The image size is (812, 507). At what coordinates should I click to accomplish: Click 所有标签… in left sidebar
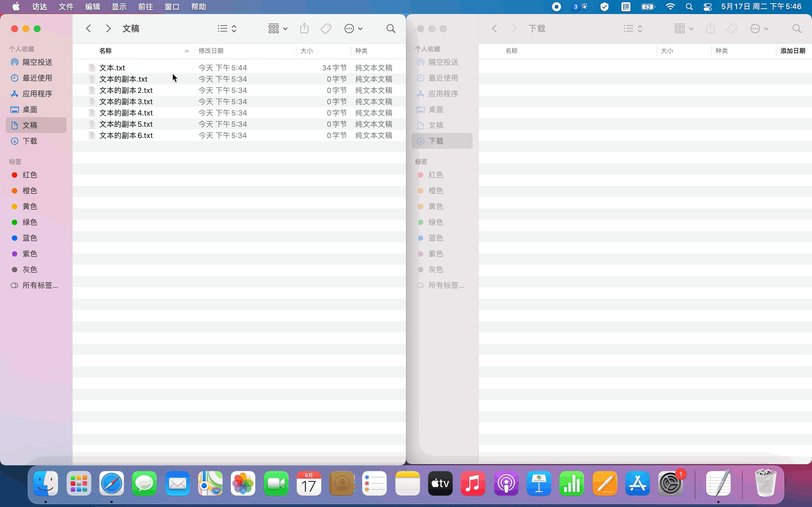(40, 285)
